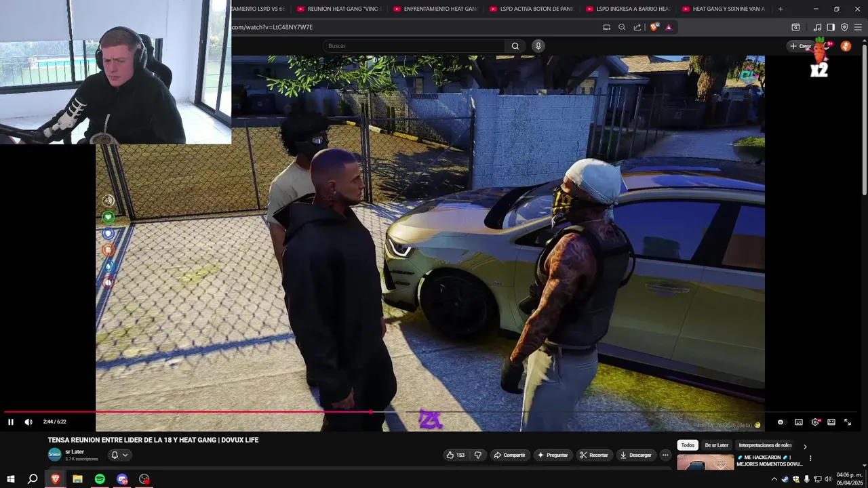Open the Windows Start menu
868x488 pixels.
[x=10, y=479]
